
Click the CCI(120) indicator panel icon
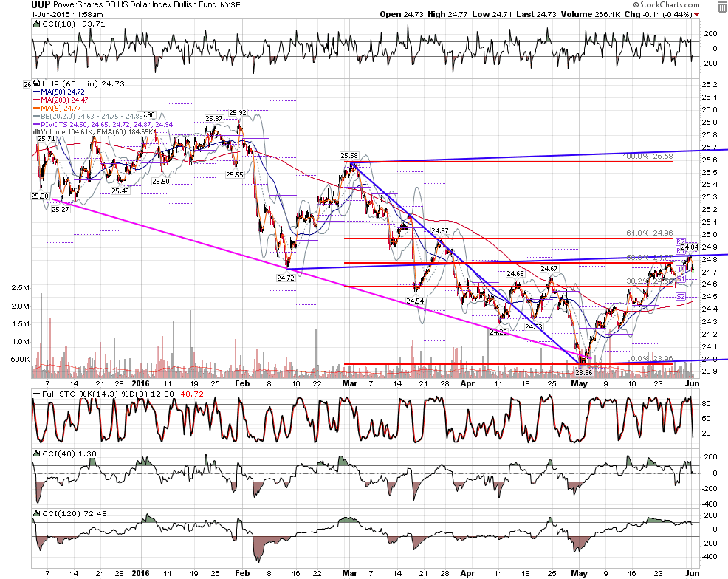[36, 513]
